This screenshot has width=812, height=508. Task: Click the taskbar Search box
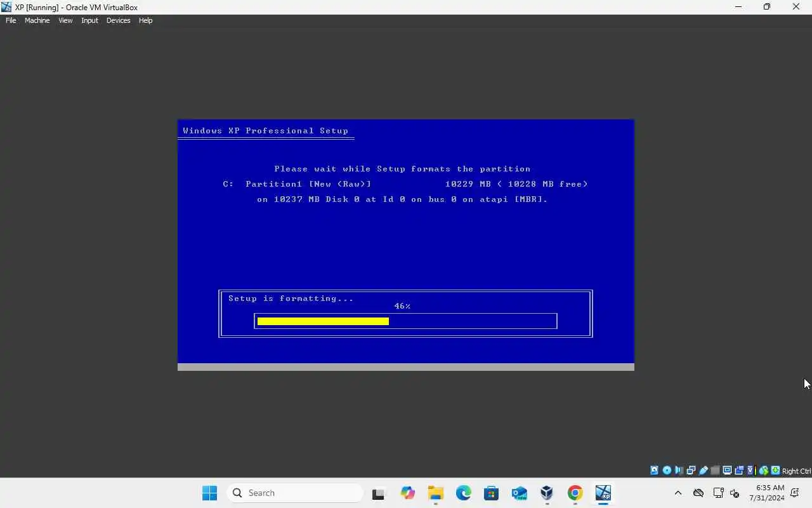click(295, 493)
